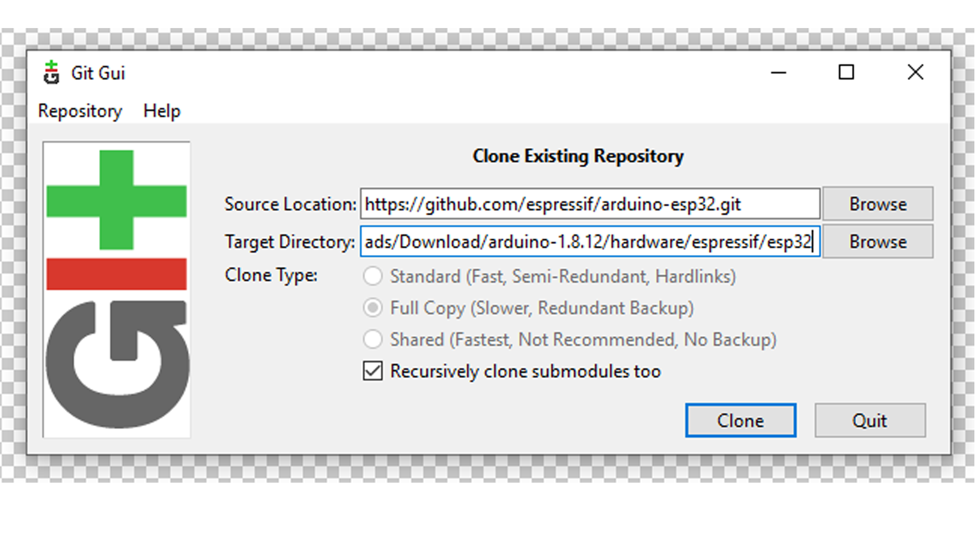Open the Repository menu
The height and width of the screenshot is (551, 980).
click(80, 111)
